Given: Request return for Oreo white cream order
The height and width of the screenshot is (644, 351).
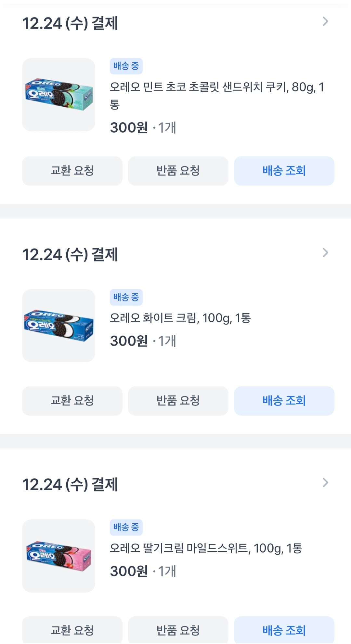Looking at the screenshot, I should pyautogui.click(x=178, y=401).
